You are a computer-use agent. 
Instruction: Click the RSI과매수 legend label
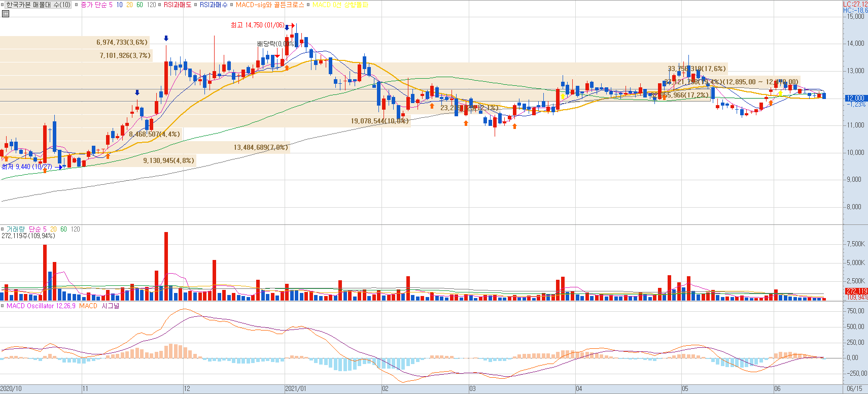pyautogui.click(x=214, y=5)
